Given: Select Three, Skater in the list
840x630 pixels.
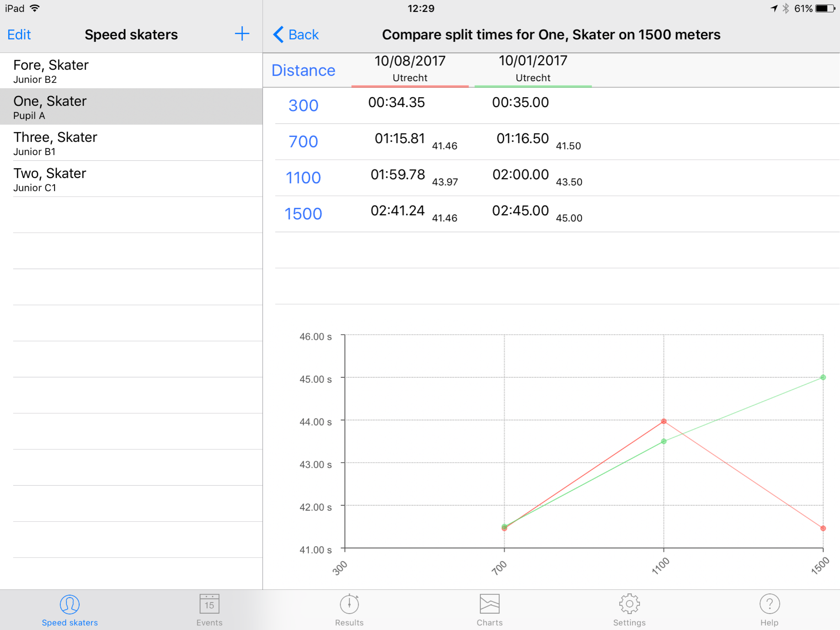Looking at the screenshot, I should (131, 143).
